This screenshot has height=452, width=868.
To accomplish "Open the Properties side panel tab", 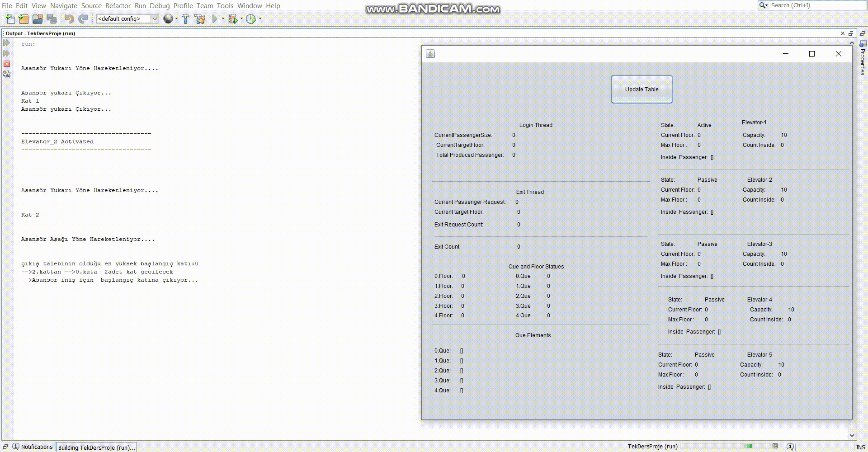I will pos(863,58).
